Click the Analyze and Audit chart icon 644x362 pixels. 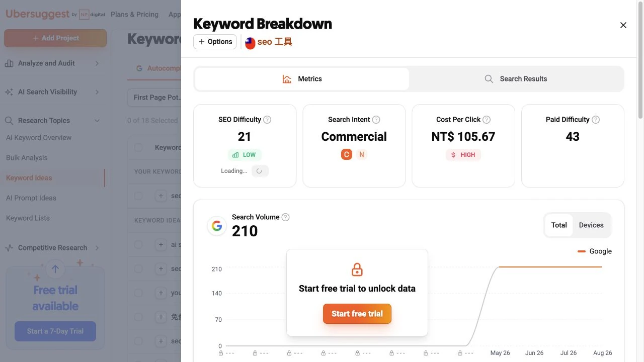tap(9, 63)
